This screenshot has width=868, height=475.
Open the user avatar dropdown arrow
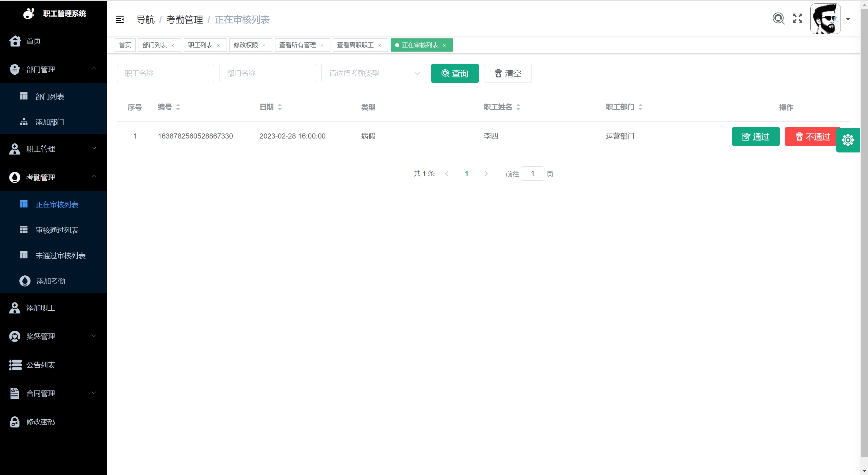[x=848, y=19]
